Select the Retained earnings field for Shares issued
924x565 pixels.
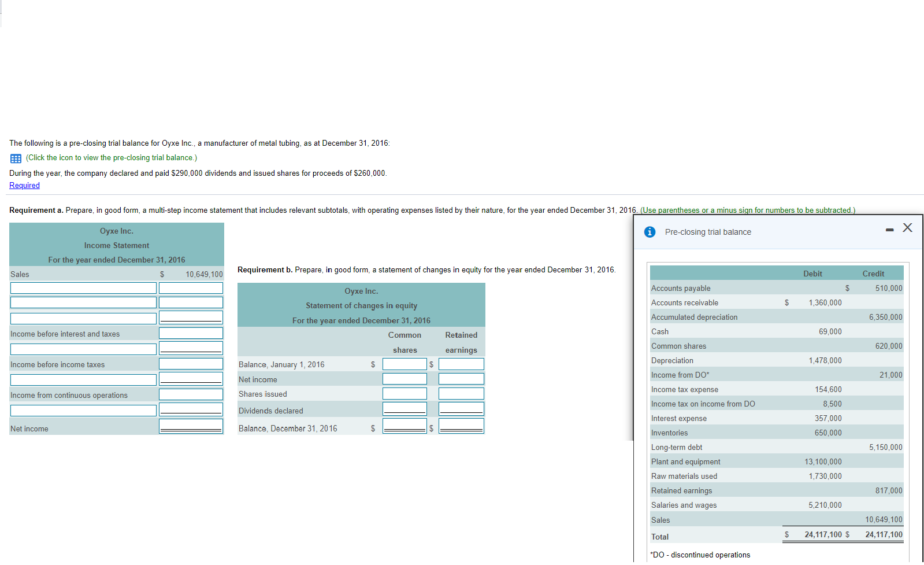tap(461, 393)
